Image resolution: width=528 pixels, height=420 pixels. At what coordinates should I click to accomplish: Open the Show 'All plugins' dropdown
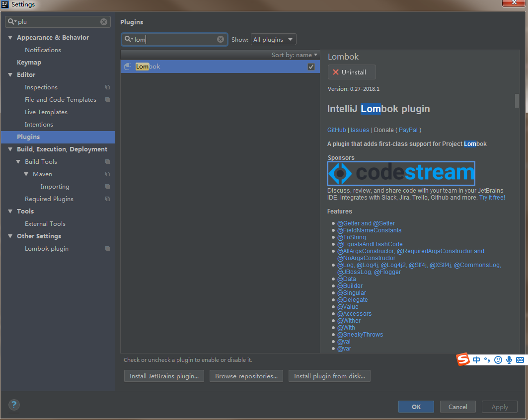pyautogui.click(x=273, y=39)
